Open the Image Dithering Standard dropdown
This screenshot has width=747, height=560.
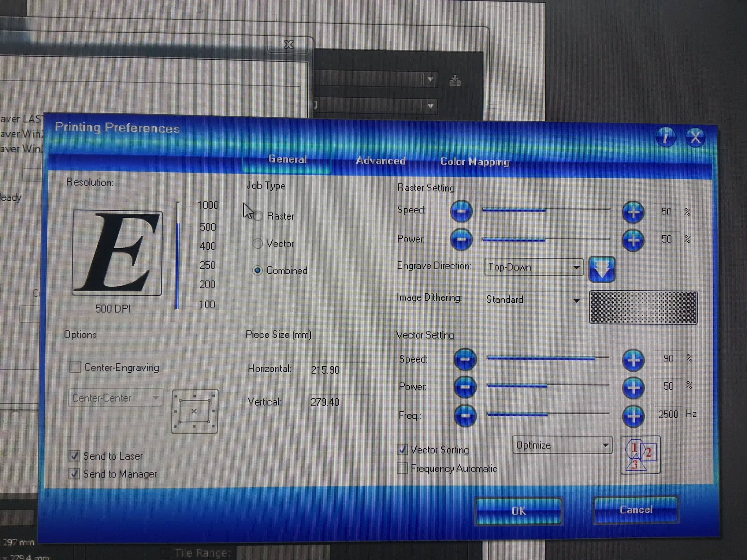[x=534, y=300]
